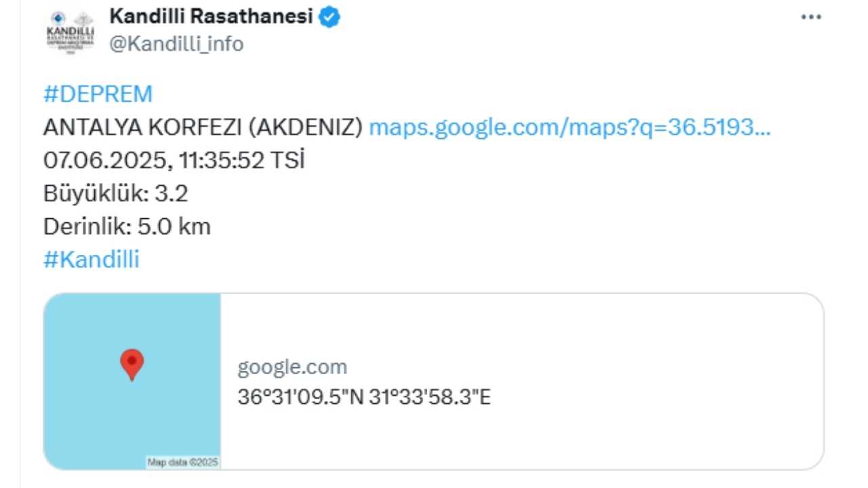Click the coordinates title 36°31'09.5"N 31°33'58.3"E
The image size is (868, 488).
pos(363,397)
